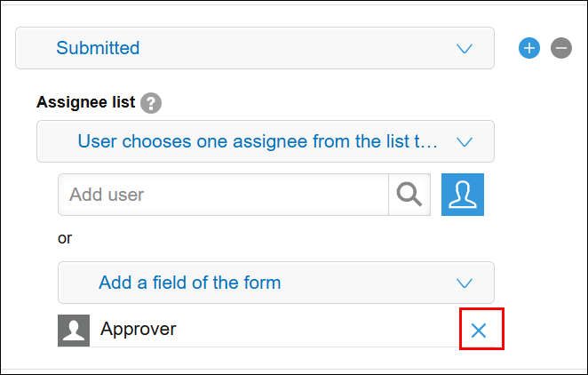
Task: Click empty space right of Approver name
Action: 311,330
